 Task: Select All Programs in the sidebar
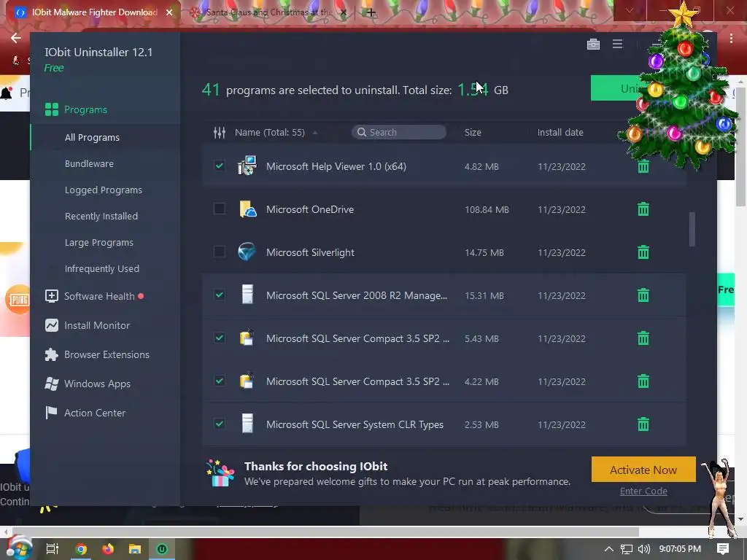pos(92,138)
